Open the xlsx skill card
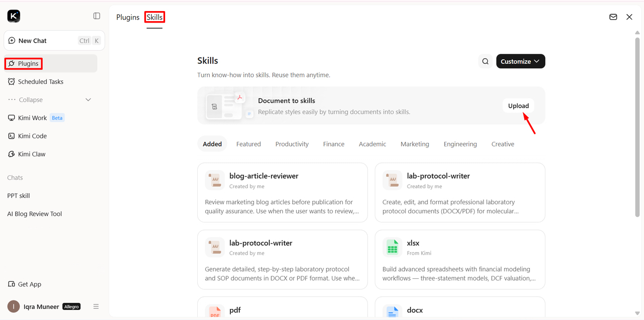This screenshot has width=644, height=320. (x=460, y=260)
